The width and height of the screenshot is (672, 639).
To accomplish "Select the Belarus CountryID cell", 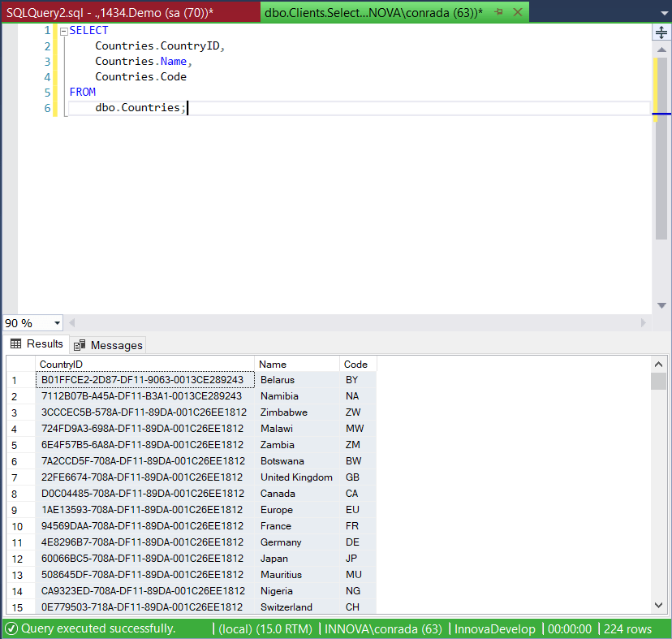I will tap(143, 380).
